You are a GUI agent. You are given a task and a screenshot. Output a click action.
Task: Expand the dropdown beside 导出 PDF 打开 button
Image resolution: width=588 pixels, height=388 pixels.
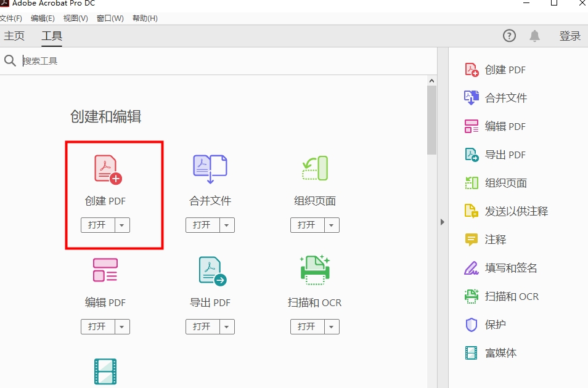227,326
